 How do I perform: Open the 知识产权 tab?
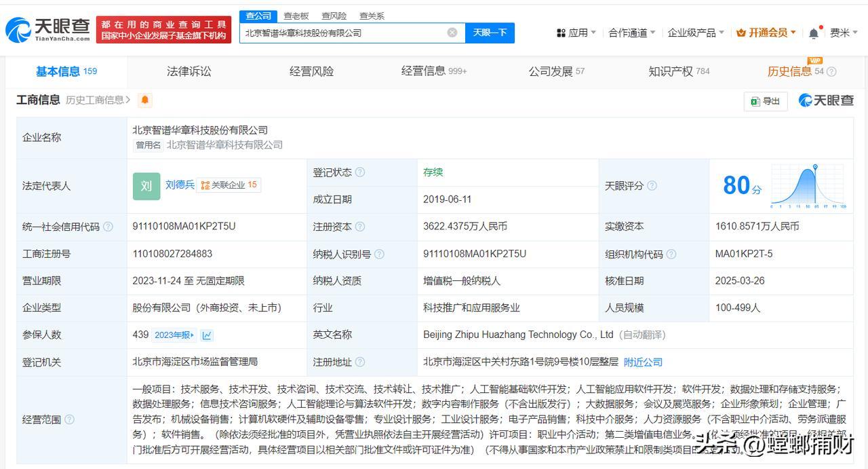pyautogui.click(x=679, y=71)
